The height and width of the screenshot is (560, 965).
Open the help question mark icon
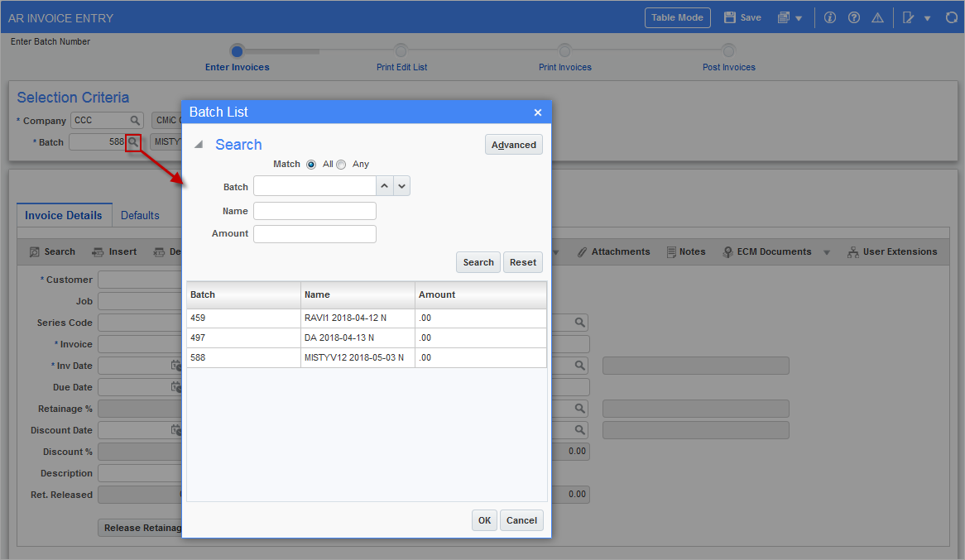(853, 18)
